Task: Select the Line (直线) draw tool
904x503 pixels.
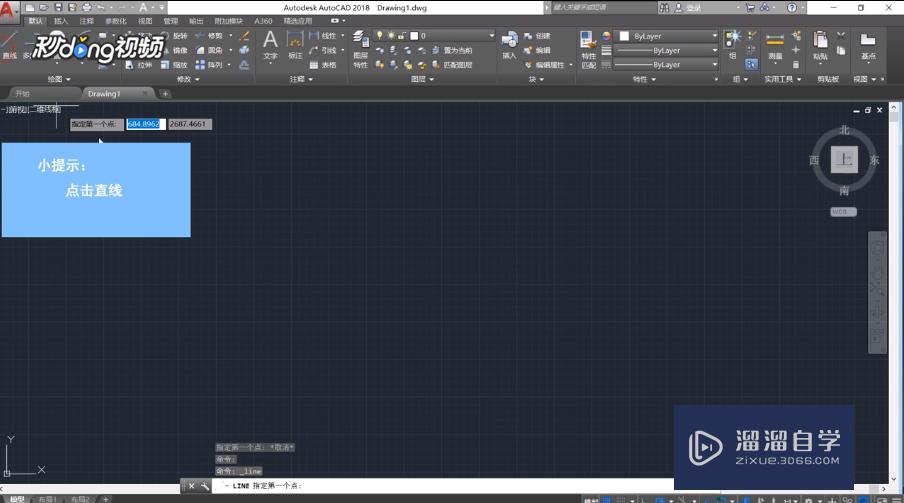Action: [x=9, y=45]
